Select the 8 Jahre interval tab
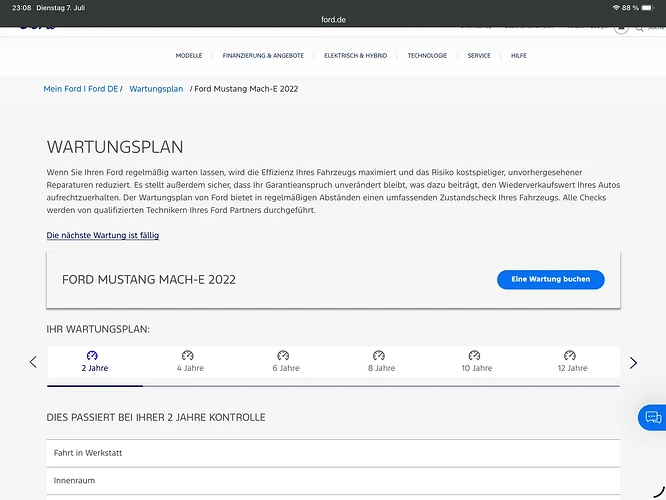The image size is (666, 500). point(381,362)
